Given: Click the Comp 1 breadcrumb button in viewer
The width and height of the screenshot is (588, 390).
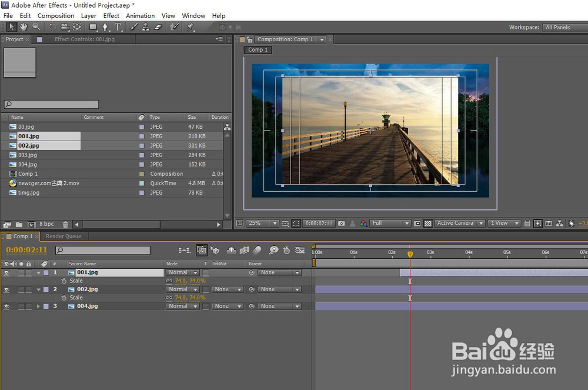Looking at the screenshot, I should 258,50.
